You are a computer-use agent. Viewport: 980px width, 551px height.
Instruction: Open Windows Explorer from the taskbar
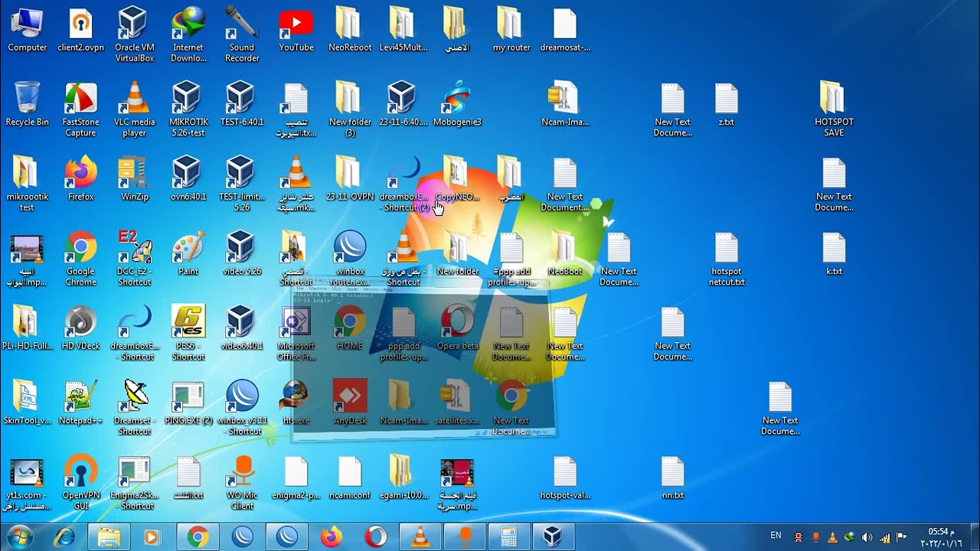pyautogui.click(x=109, y=537)
